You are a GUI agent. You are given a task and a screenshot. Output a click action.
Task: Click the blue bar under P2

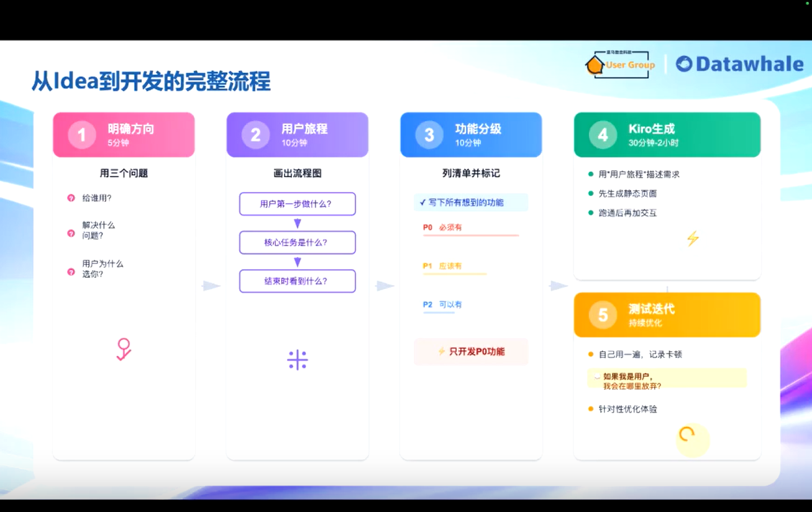(439, 313)
